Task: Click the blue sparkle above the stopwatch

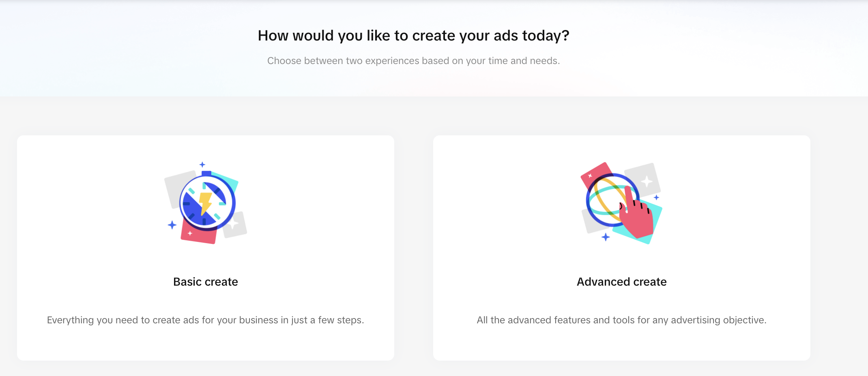Action: pyautogui.click(x=202, y=164)
